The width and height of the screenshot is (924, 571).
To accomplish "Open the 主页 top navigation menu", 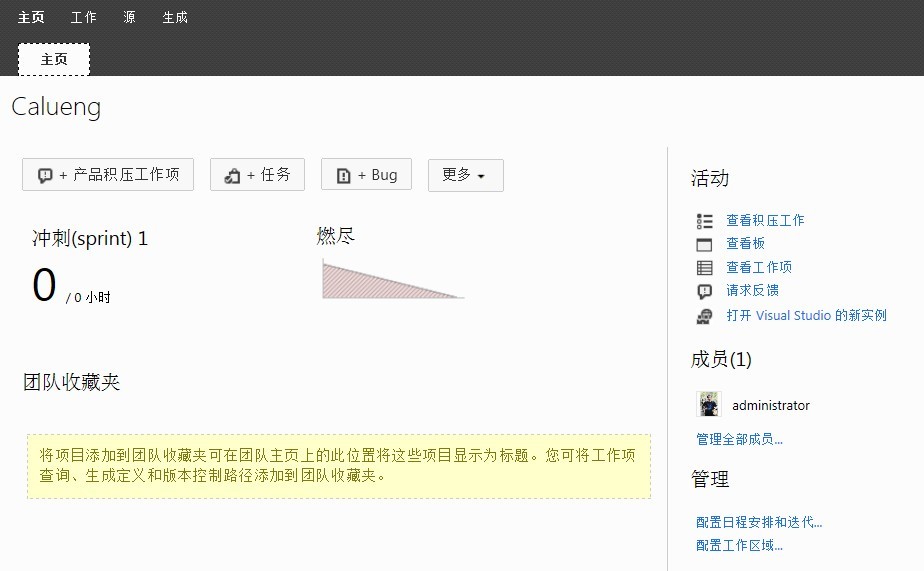I will click(x=31, y=18).
